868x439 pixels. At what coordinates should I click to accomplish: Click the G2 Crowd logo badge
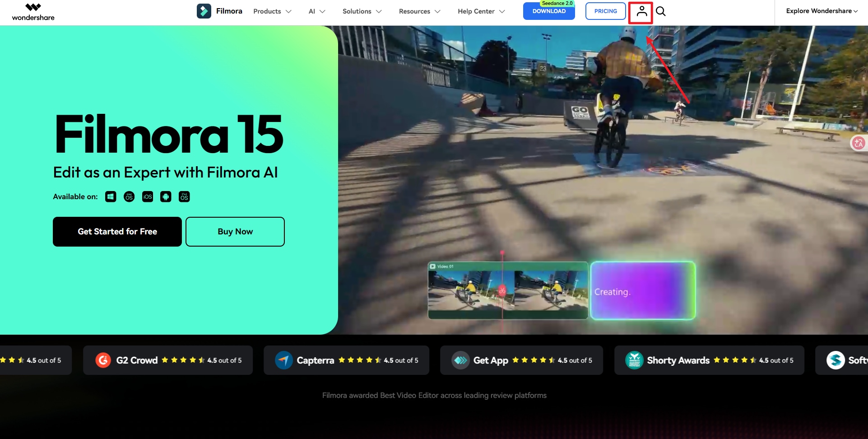click(103, 360)
